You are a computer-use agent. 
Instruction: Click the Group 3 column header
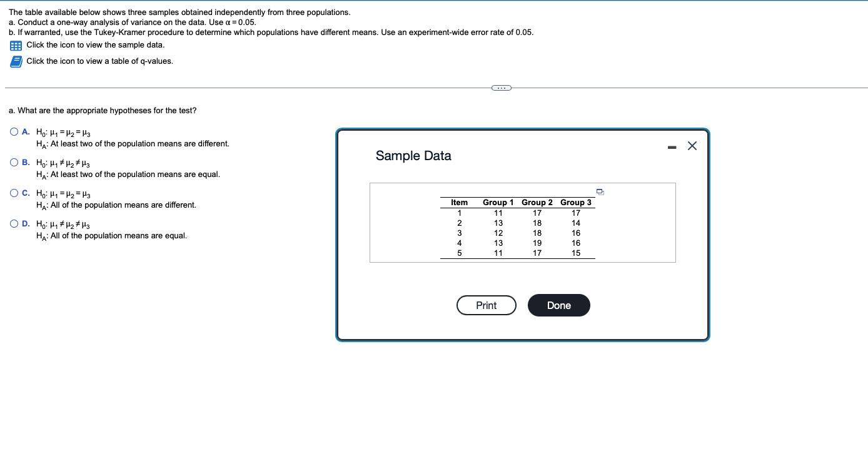tap(576, 203)
